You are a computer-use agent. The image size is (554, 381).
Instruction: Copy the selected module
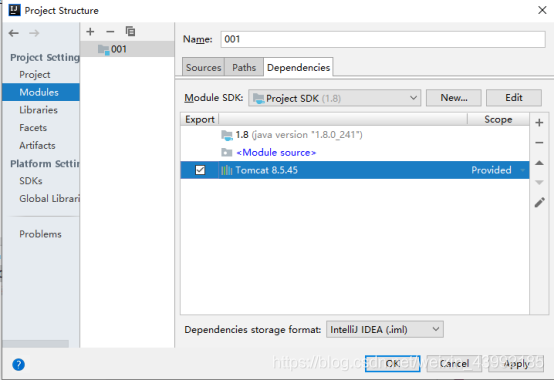[130, 31]
